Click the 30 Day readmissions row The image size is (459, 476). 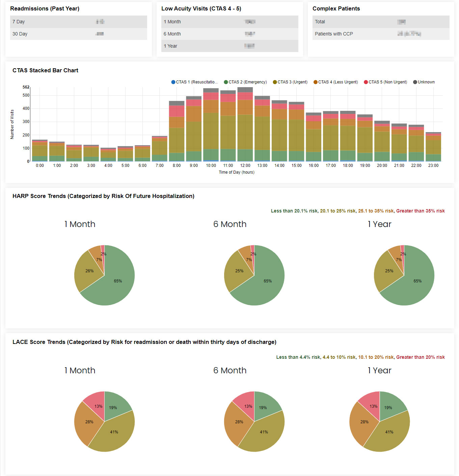tap(79, 34)
